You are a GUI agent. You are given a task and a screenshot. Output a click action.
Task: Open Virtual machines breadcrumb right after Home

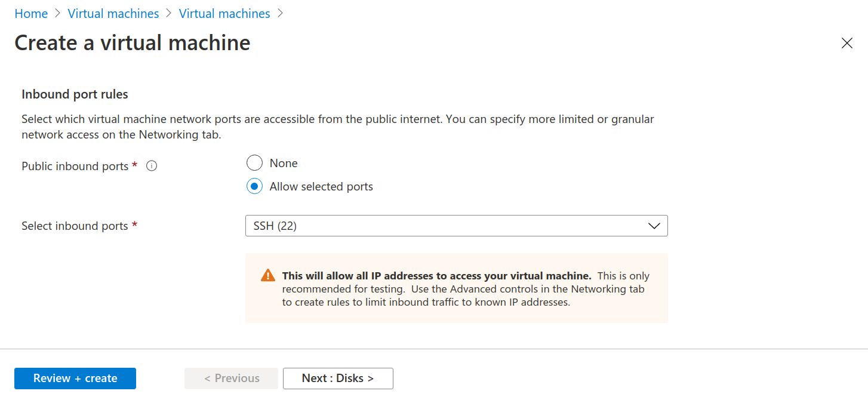[x=113, y=13]
